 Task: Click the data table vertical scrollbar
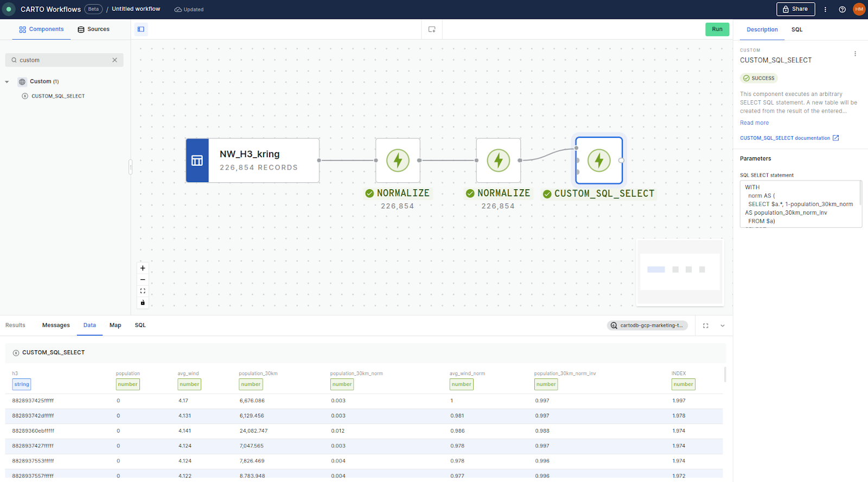[x=725, y=374]
